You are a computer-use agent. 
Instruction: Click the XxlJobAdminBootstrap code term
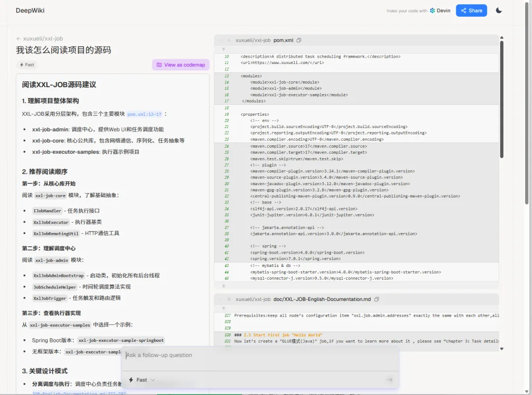[x=58, y=275]
